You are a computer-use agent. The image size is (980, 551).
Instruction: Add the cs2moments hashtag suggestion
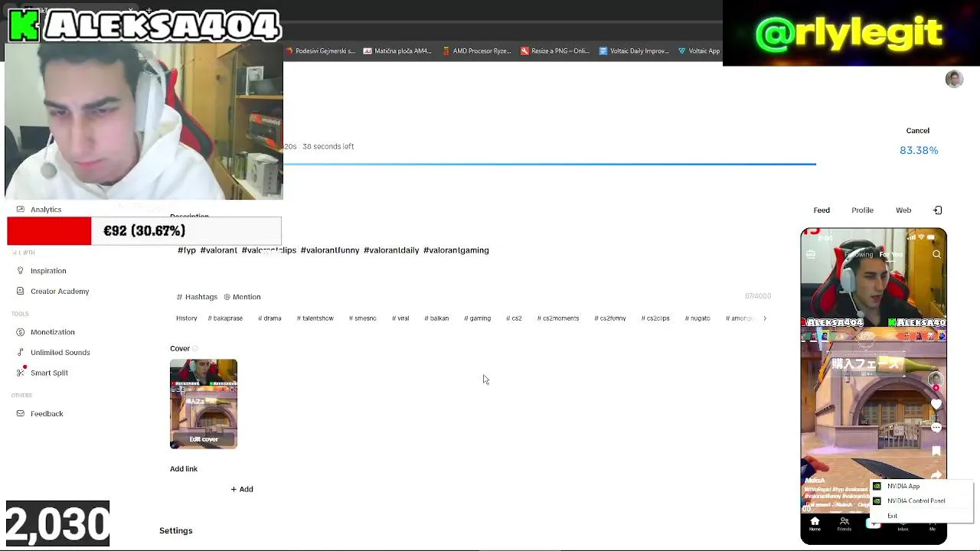click(x=557, y=318)
